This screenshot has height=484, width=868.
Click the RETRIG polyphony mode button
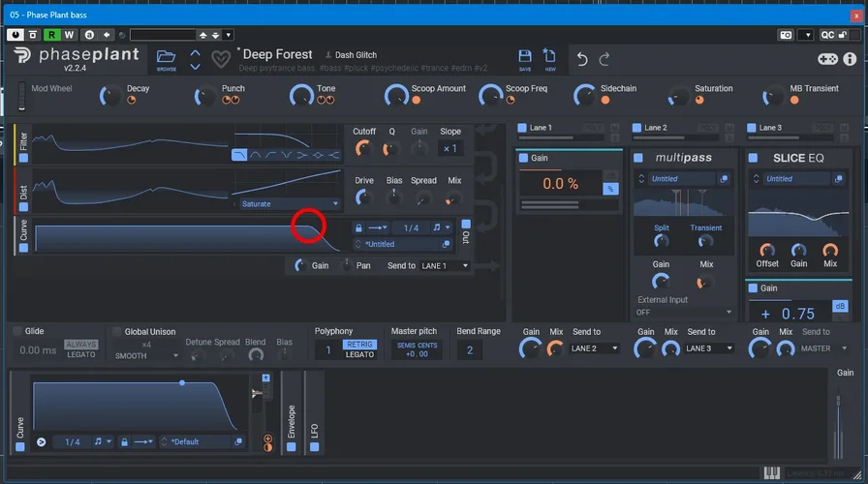tap(359, 344)
